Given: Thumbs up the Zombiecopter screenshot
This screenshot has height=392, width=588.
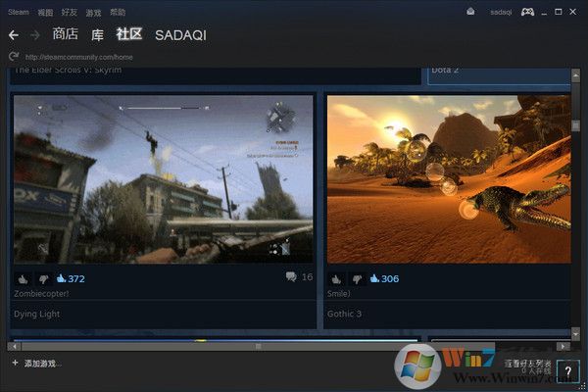Looking at the screenshot, I should (23, 279).
